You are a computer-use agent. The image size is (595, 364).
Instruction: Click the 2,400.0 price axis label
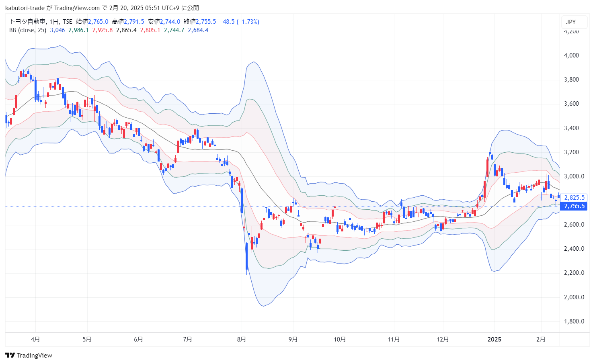574,249
